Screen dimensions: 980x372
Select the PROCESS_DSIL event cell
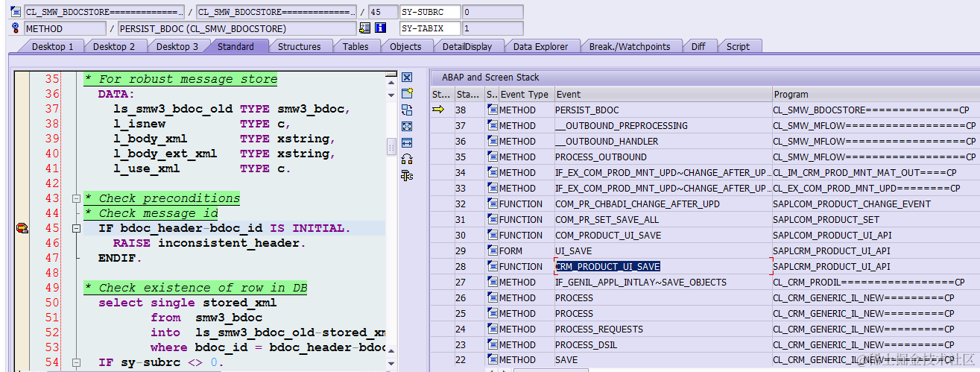[663, 344]
